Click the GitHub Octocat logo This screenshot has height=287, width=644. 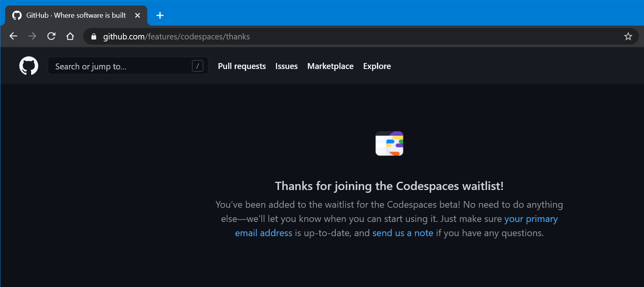29,66
